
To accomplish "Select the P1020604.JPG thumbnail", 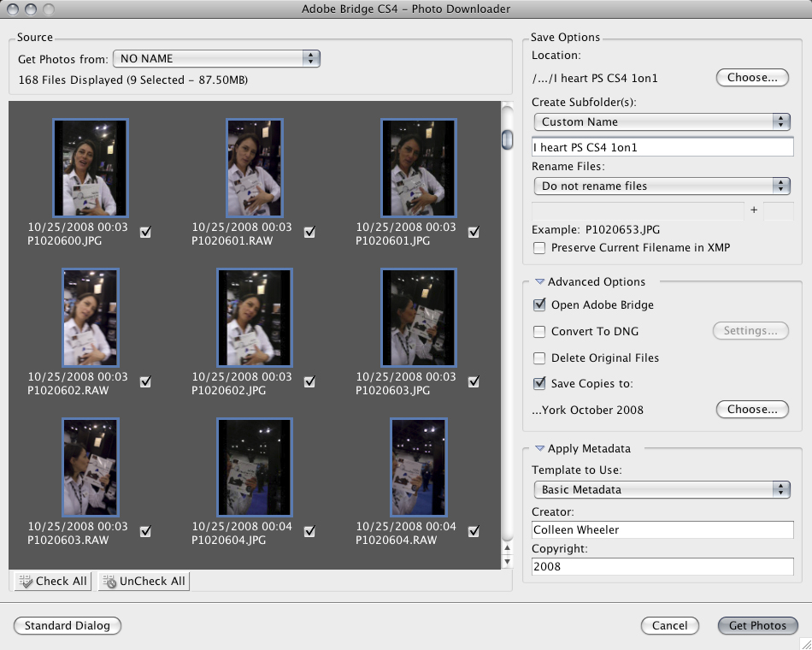I will 254,468.
